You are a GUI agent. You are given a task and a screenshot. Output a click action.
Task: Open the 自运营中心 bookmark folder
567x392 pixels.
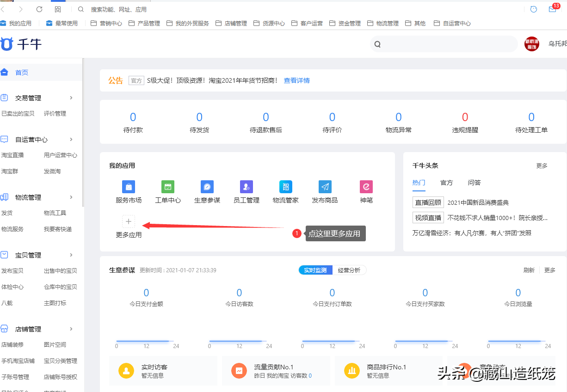(x=452, y=23)
